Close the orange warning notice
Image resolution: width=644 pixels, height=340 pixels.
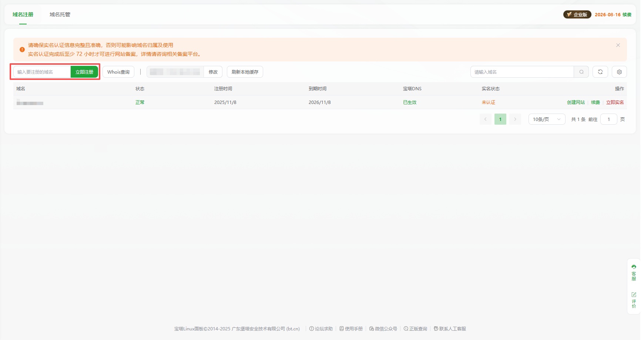[x=618, y=45]
